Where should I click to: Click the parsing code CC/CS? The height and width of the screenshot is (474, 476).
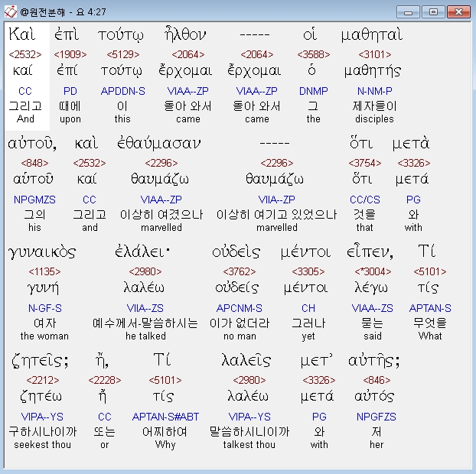tap(365, 200)
